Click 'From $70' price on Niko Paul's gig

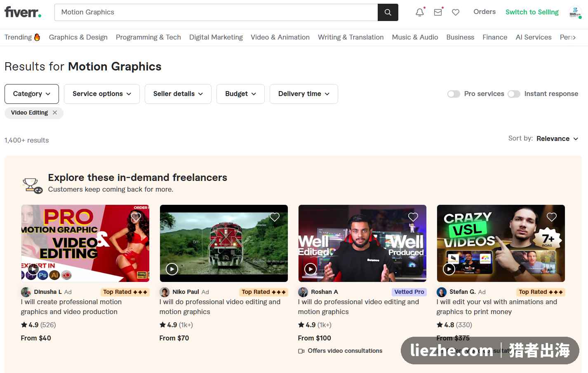(174, 338)
